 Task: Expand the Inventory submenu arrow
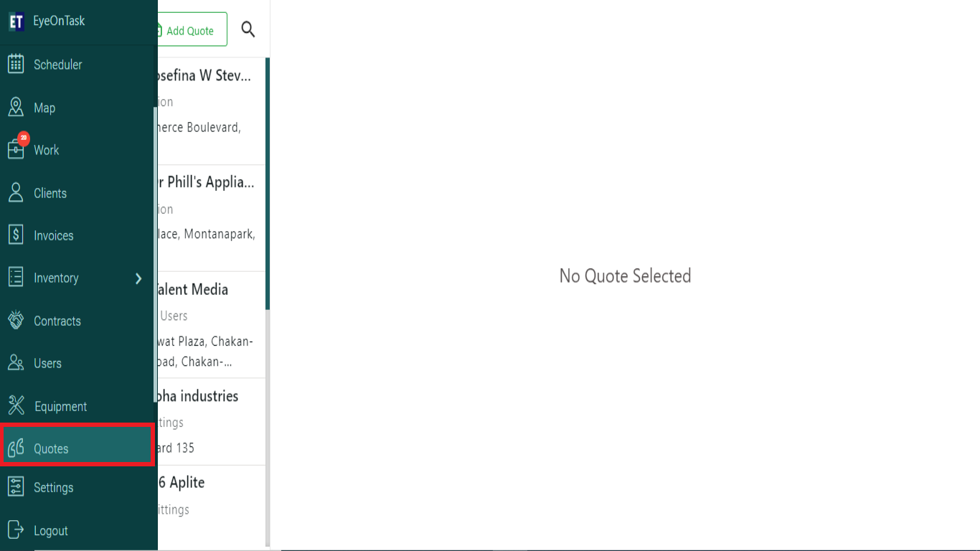[x=138, y=278]
